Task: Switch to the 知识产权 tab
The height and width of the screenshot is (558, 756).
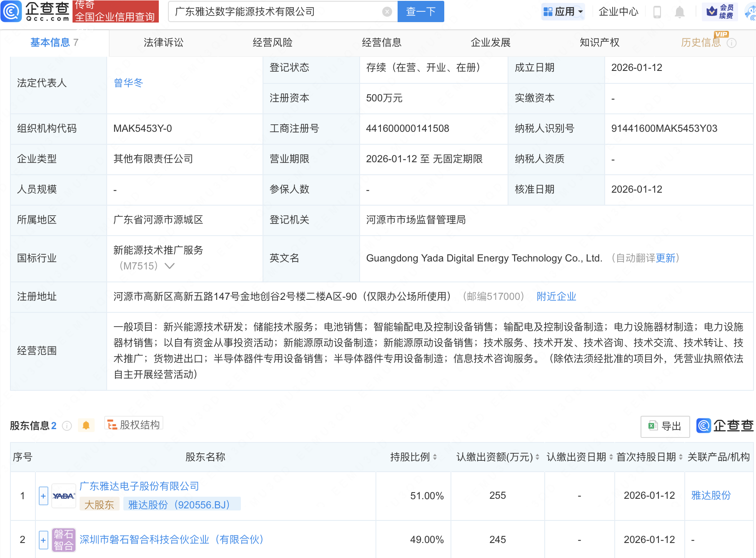Action: (599, 42)
